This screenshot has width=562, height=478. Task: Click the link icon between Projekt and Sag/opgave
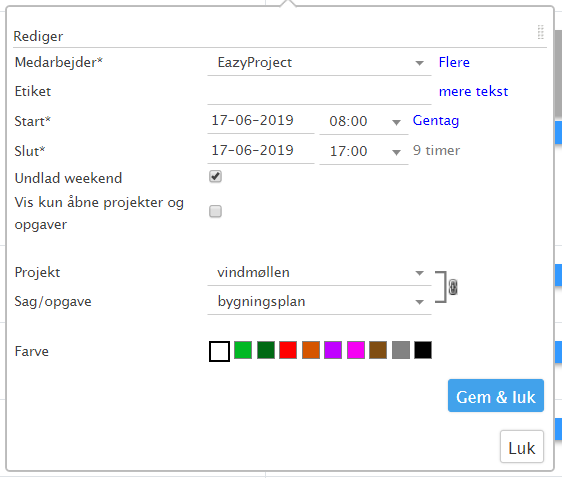point(453,287)
